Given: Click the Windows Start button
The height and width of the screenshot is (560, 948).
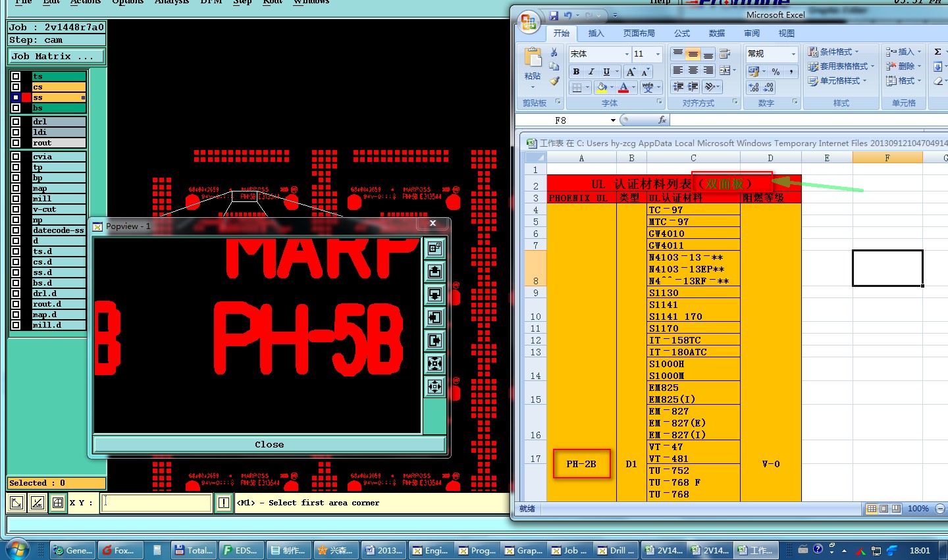Looking at the screenshot, I should (x=17, y=550).
